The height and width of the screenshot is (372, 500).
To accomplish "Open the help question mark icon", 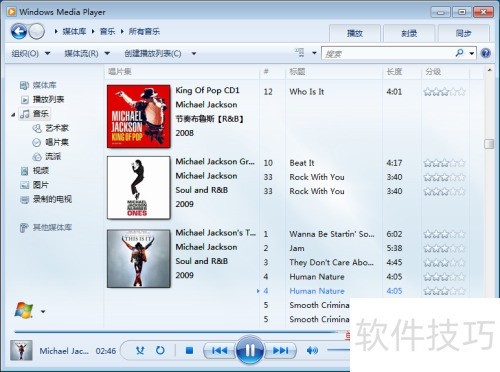I will (486, 53).
